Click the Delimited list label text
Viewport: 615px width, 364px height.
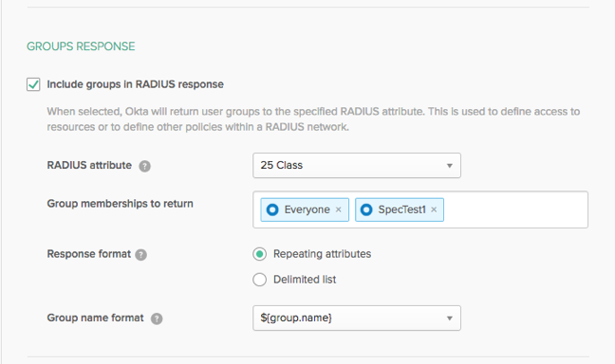(305, 280)
